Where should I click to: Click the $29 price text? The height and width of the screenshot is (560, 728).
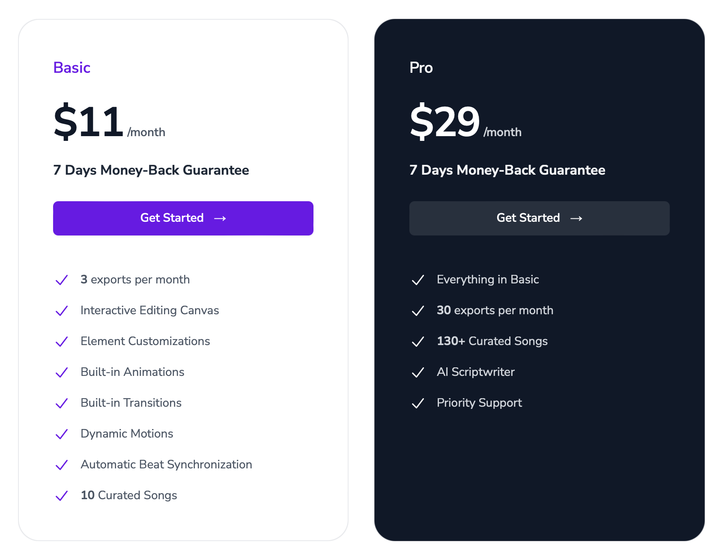(445, 122)
